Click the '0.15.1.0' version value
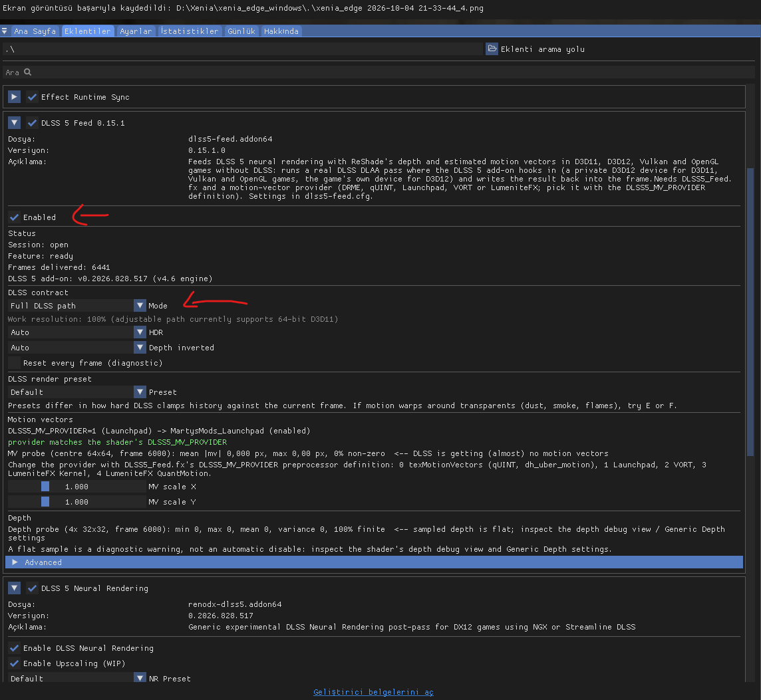The width and height of the screenshot is (761, 700). click(207, 150)
